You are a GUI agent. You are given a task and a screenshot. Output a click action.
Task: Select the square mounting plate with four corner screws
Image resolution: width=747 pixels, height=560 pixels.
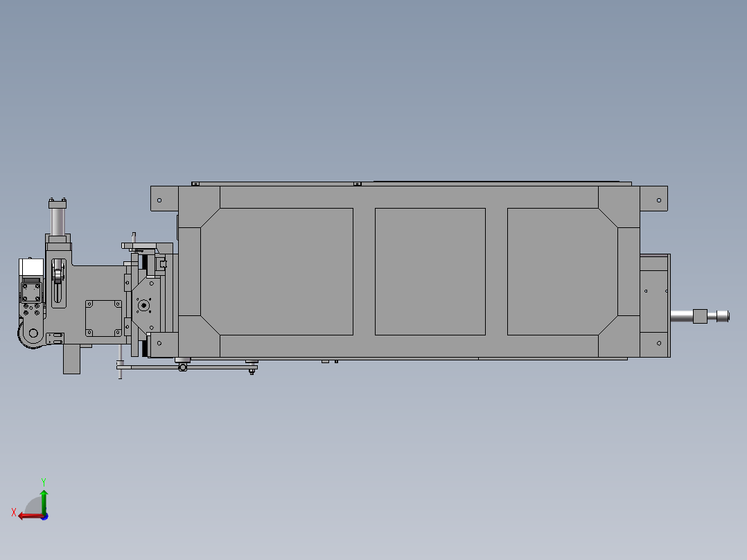(103, 317)
